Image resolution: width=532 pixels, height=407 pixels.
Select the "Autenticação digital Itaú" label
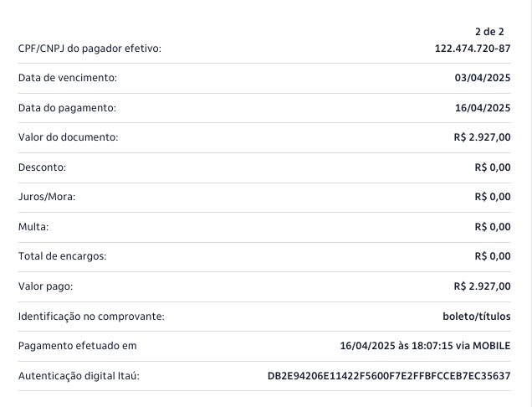point(79,376)
